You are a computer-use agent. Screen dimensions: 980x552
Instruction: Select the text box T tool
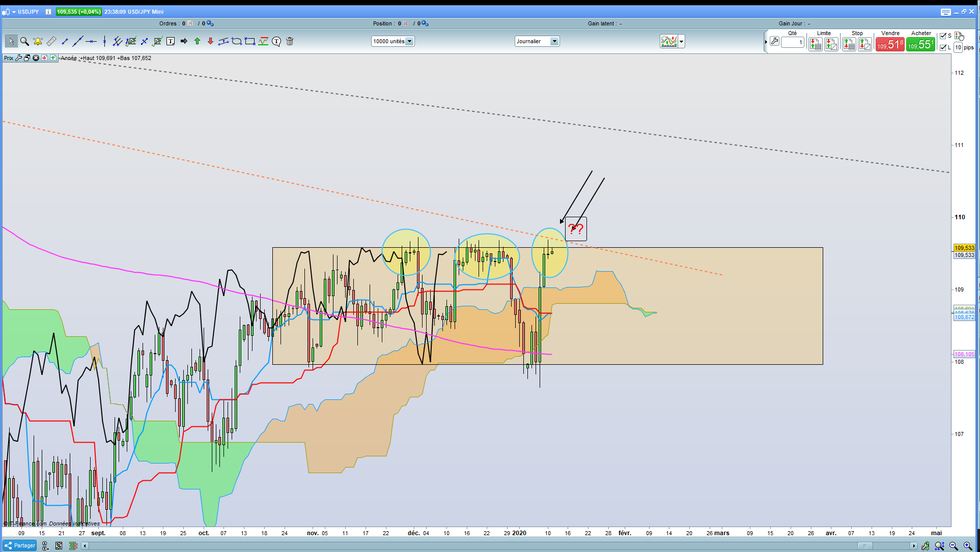click(171, 41)
